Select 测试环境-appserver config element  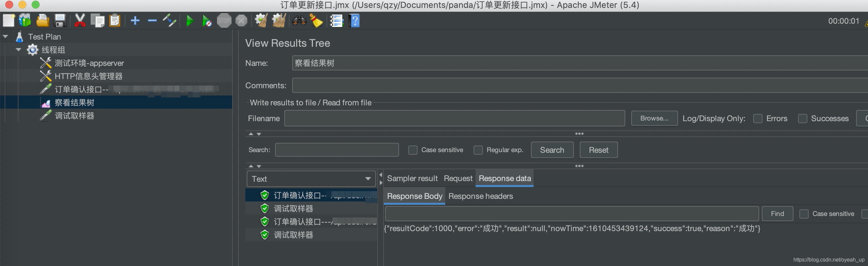coord(89,63)
